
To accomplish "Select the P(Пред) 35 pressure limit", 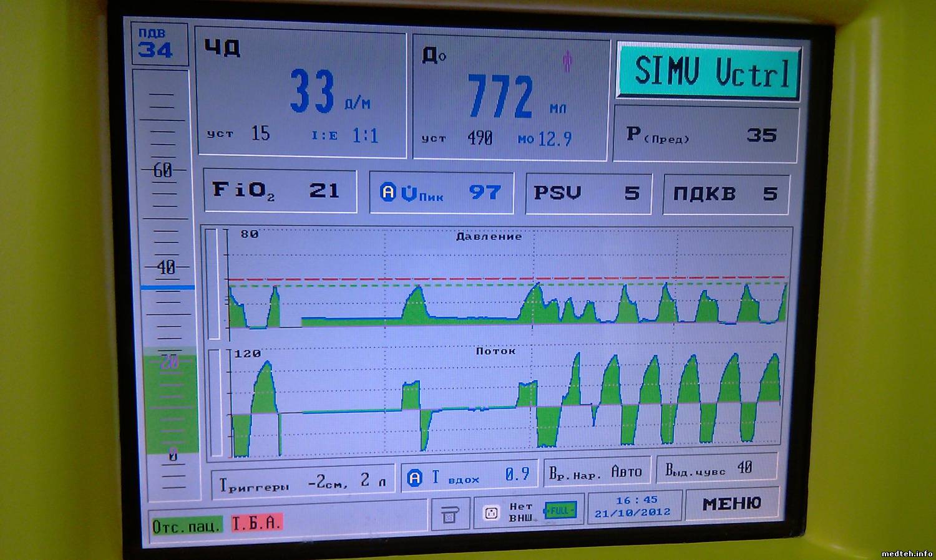I will coord(705,135).
